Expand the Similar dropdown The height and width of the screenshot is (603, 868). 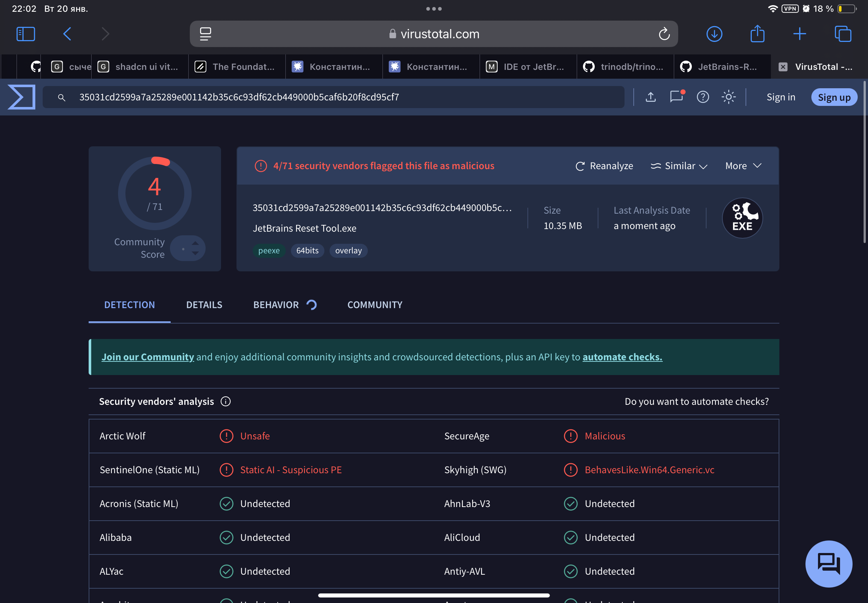pos(679,166)
